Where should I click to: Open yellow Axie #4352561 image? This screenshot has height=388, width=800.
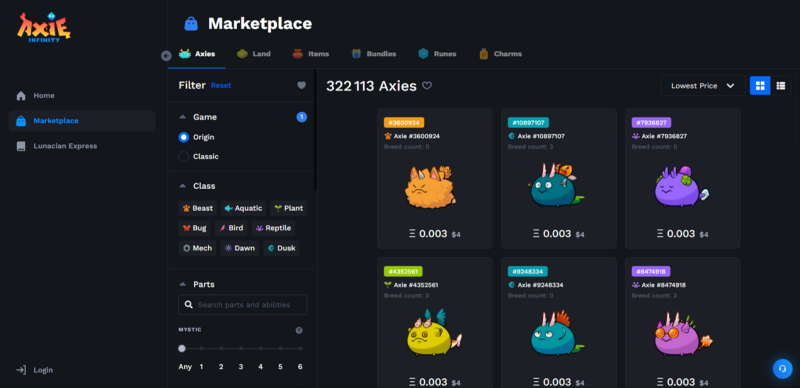point(434,332)
